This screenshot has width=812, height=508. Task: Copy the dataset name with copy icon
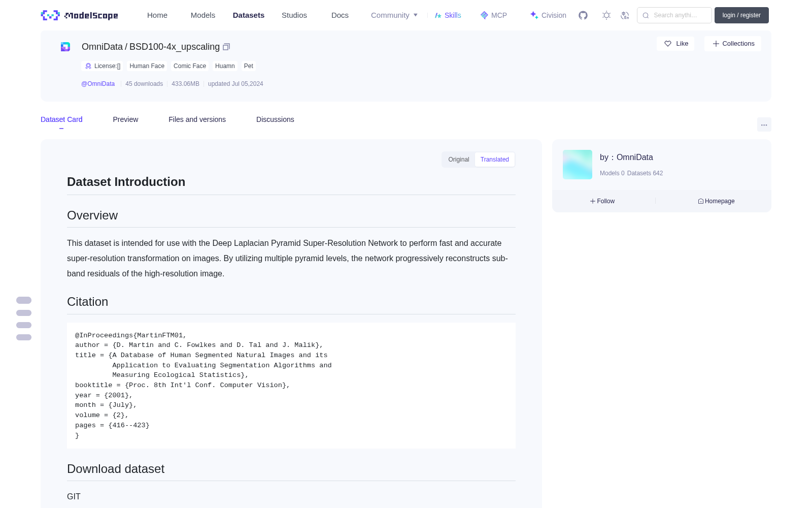pyautogui.click(x=226, y=47)
